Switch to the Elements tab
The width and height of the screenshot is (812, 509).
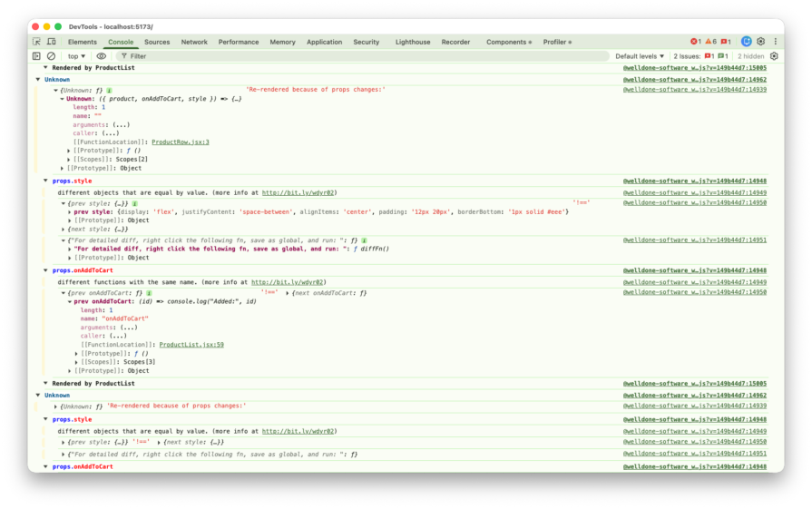coord(83,42)
